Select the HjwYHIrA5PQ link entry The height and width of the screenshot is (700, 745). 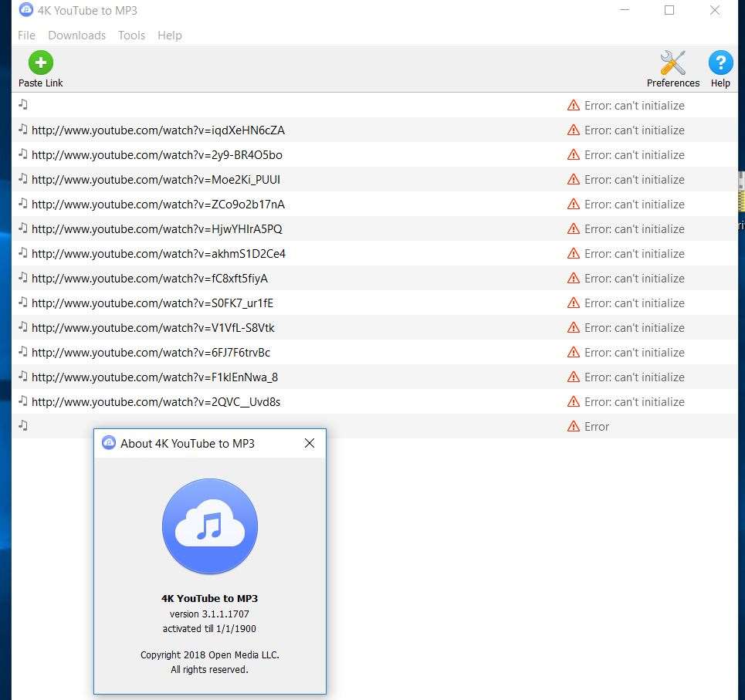[x=157, y=229]
